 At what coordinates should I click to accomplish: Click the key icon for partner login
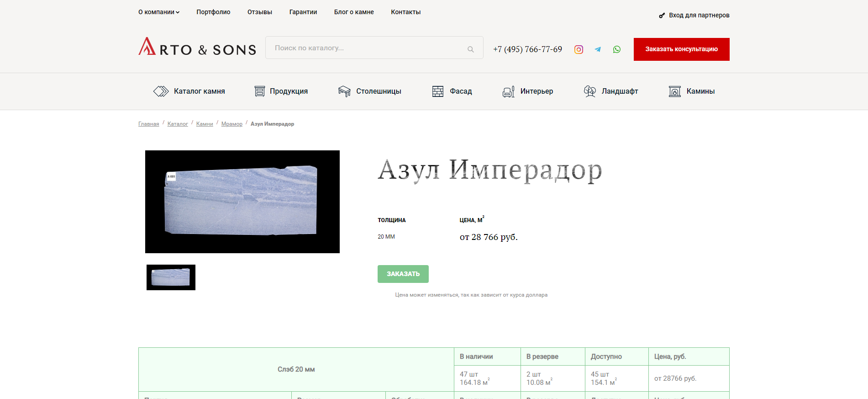click(662, 16)
